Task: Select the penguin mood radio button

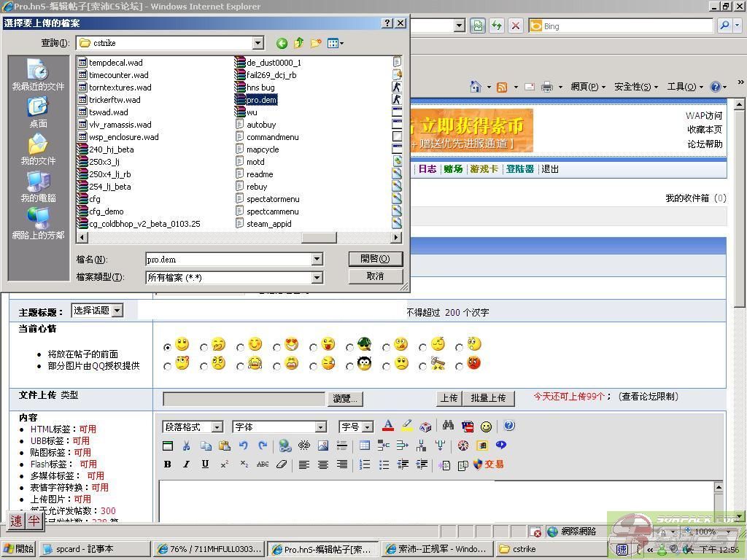Action: 350,366
